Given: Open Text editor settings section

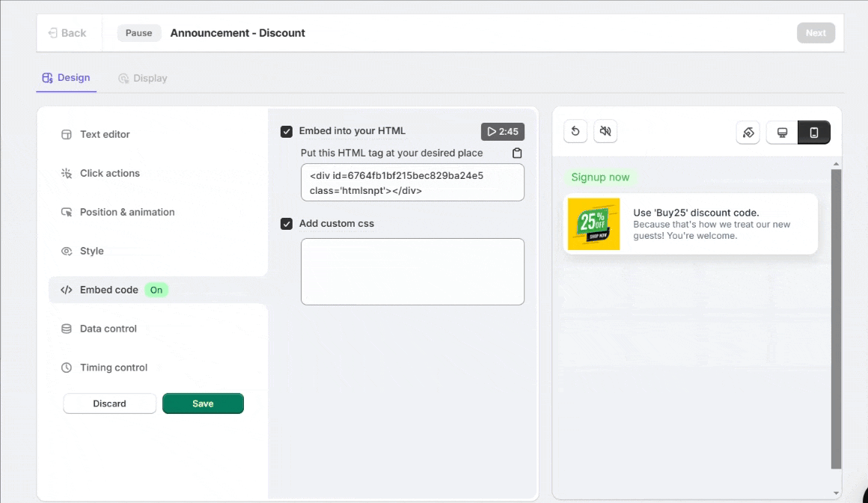Looking at the screenshot, I should (105, 135).
